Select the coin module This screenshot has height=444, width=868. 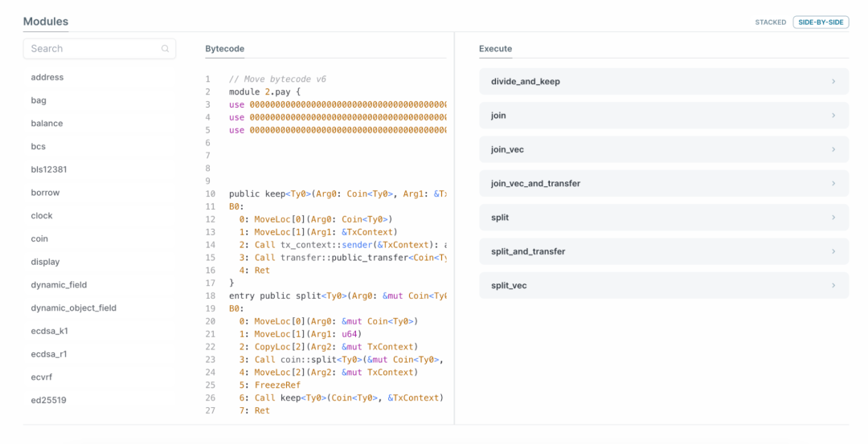[39, 238]
